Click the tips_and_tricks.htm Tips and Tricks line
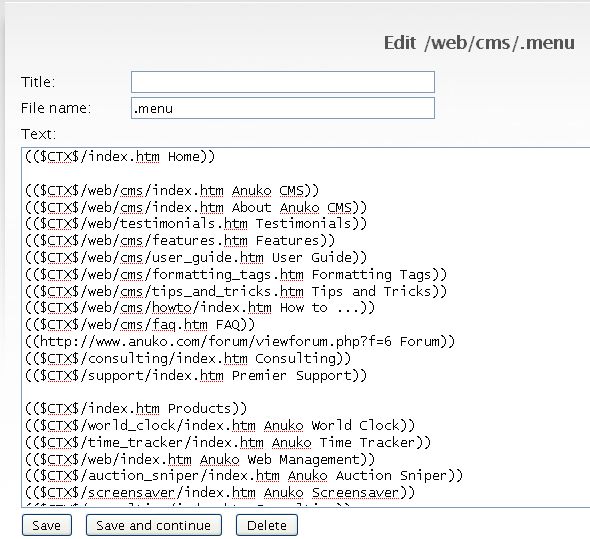The height and width of the screenshot is (539, 590). pyautogui.click(x=236, y=291)
